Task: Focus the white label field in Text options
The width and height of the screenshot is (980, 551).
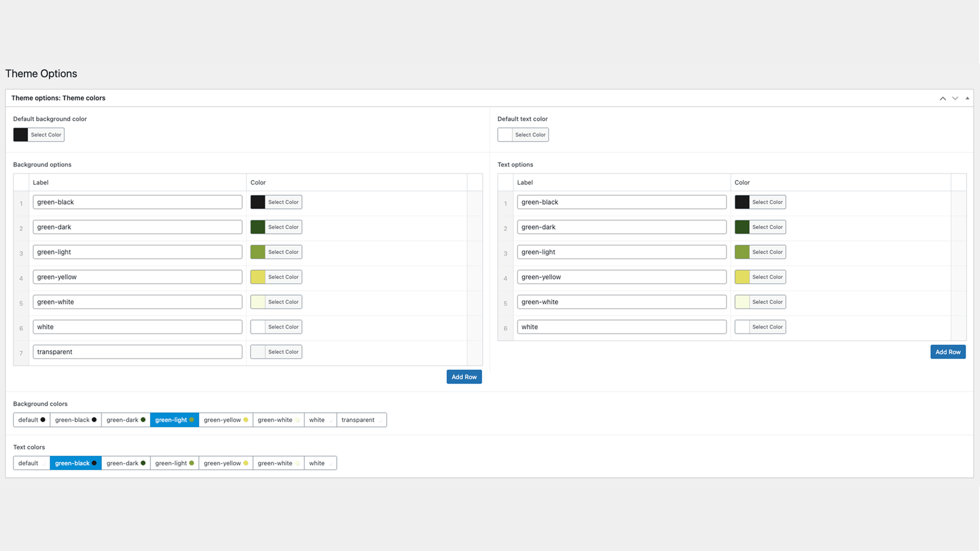Action: coord(621,327)
